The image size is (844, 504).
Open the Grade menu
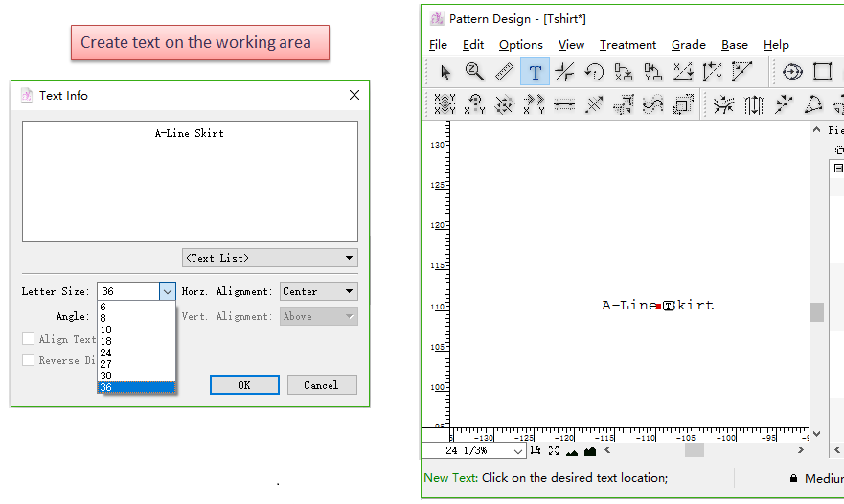[688, 45]
